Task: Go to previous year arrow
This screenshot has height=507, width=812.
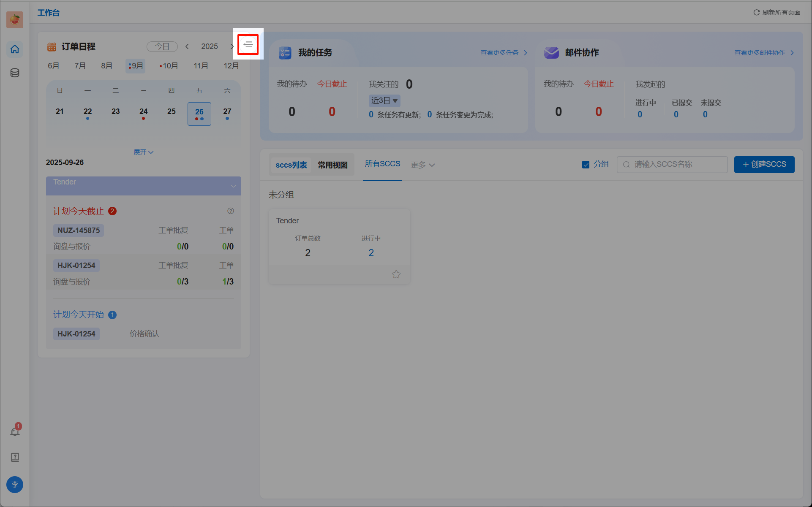Action: tap(187, 46)
